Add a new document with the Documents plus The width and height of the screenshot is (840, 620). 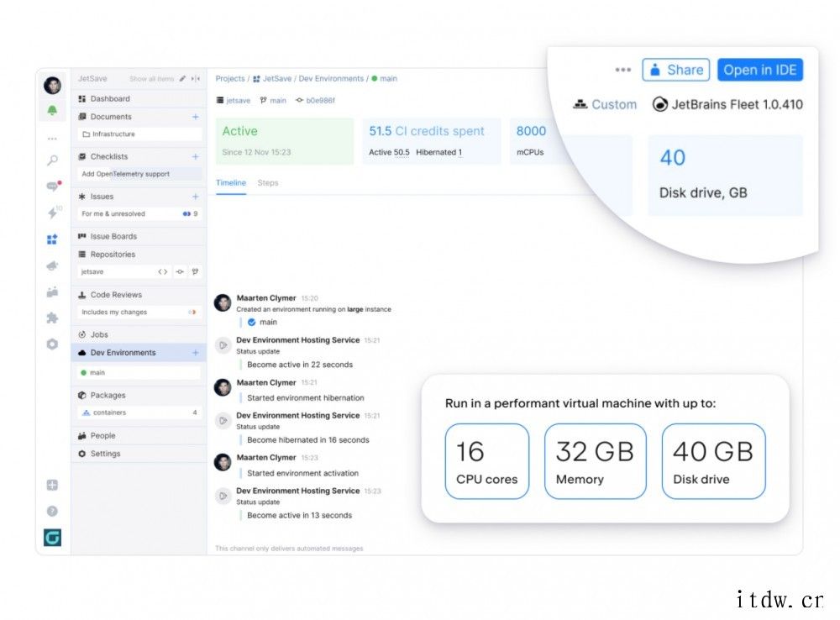pyautogui.click(x=196, y=117)
